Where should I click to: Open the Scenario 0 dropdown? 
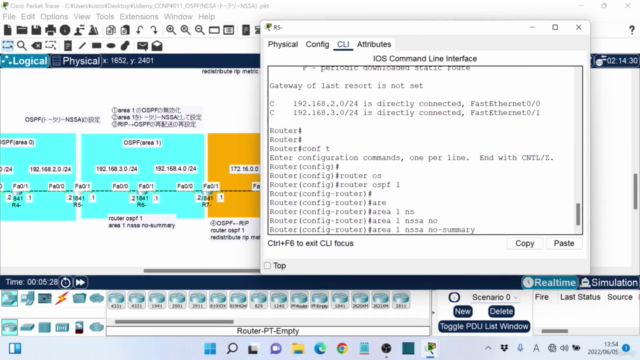[x=494, y=297]
